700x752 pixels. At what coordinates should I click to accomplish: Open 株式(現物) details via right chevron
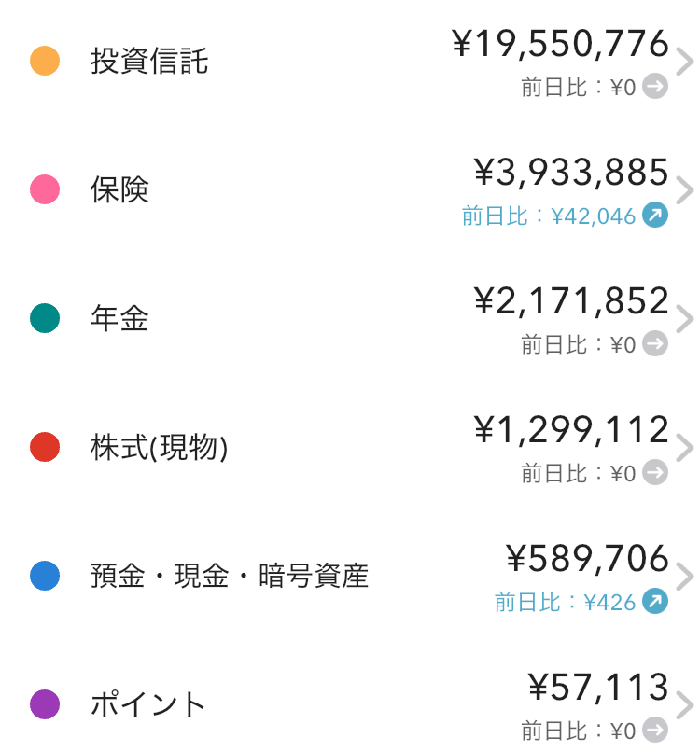coord(685,448)
